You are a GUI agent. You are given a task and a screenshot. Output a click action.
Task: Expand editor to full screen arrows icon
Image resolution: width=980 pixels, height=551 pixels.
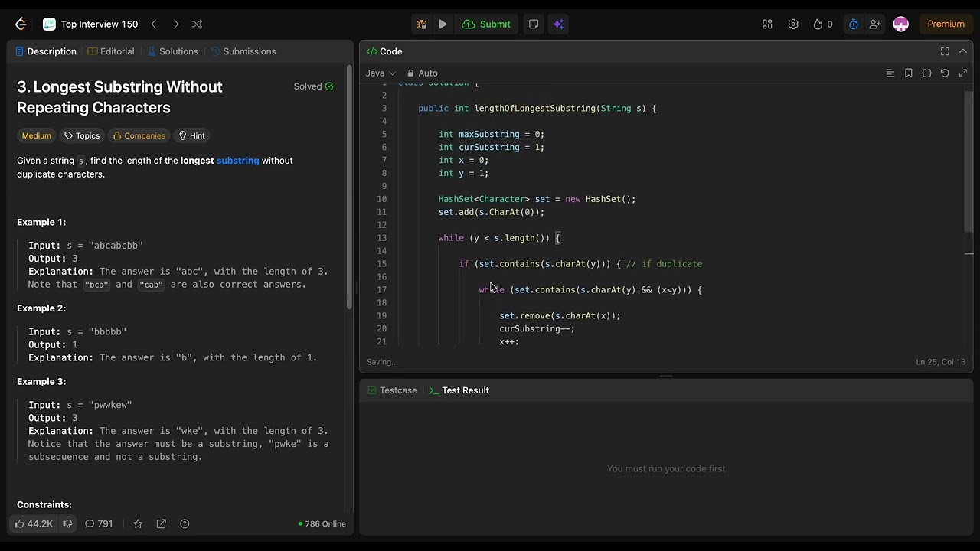[x=963, y=73]
